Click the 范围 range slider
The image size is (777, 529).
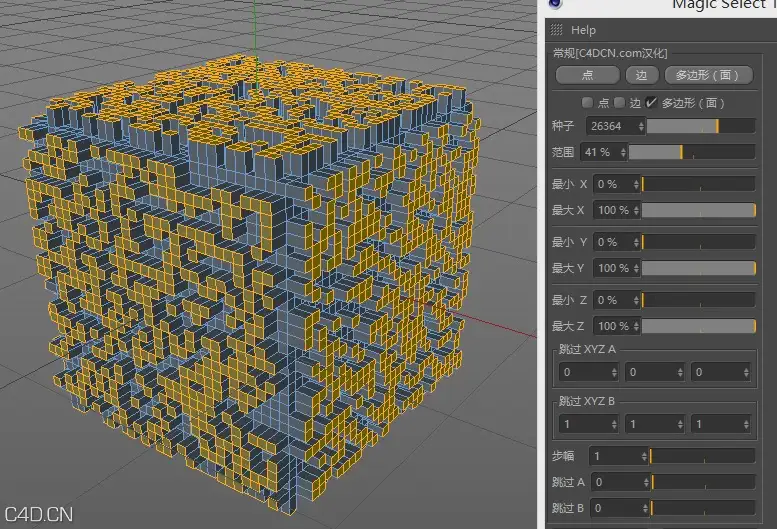tap(692, 152)
